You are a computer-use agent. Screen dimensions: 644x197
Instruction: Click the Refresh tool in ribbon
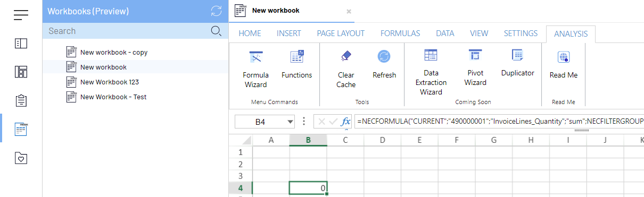pos(384,64)
